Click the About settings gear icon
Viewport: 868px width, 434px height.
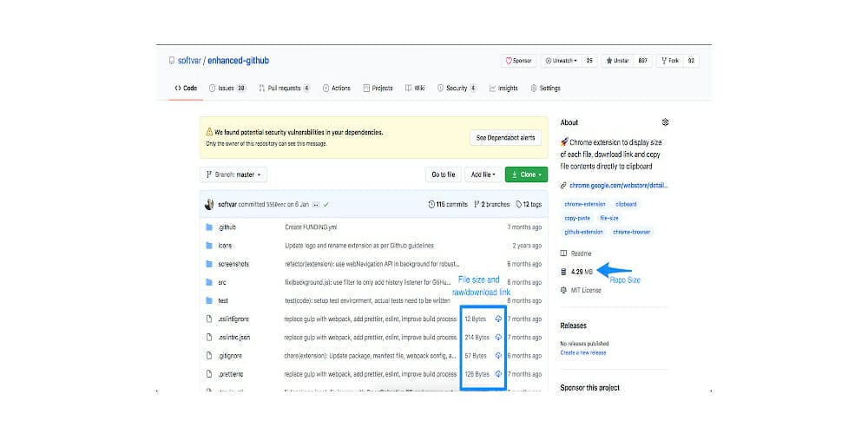click(666, 122)
